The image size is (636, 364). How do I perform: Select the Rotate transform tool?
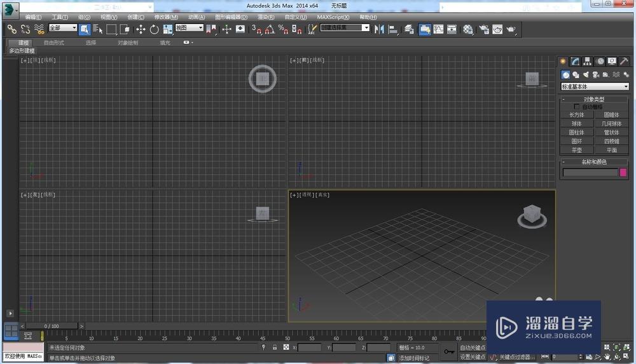point(154,29)
